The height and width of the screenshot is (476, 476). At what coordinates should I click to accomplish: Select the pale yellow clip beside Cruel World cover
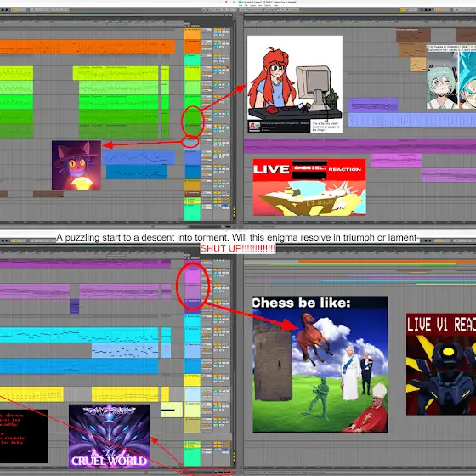click(x=172, y=410)
